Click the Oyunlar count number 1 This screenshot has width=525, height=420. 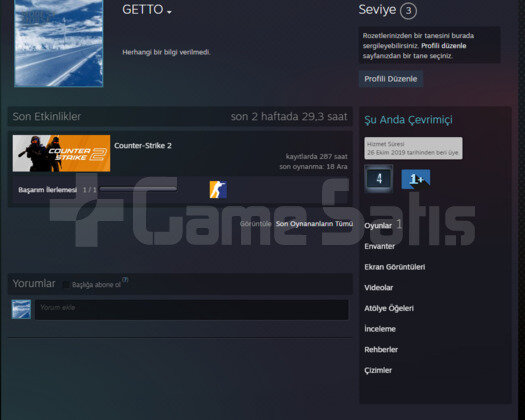coord(399,224)
